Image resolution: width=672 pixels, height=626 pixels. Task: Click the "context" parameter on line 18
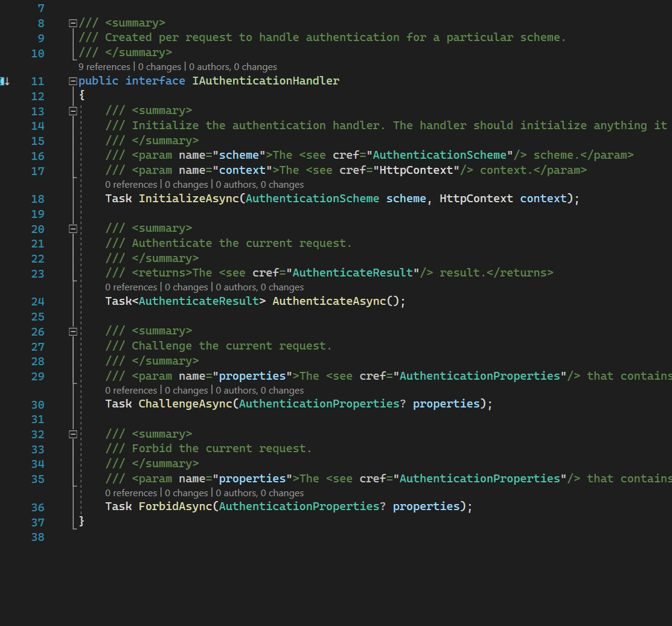tap(543, 199)
